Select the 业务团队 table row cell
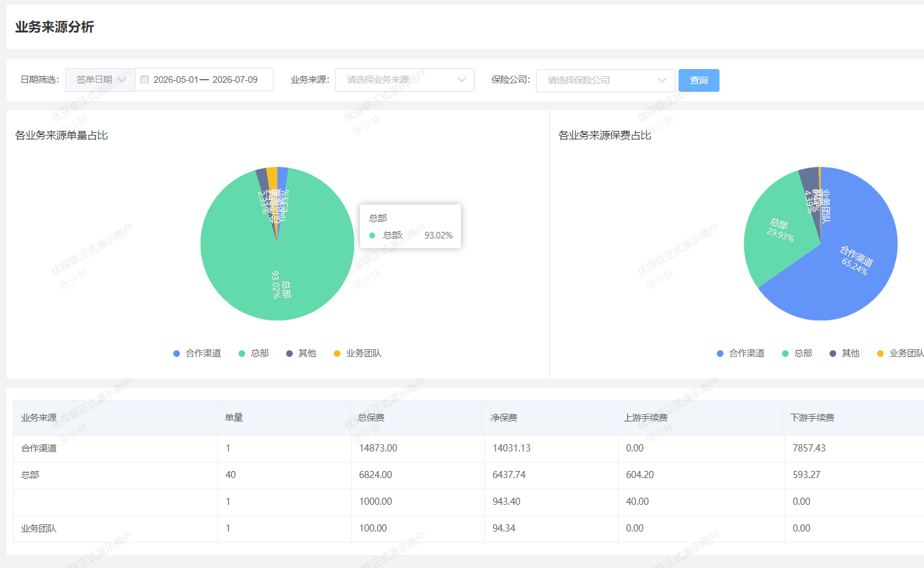Viewport: 924px width, 568px height. pos(115,528)
